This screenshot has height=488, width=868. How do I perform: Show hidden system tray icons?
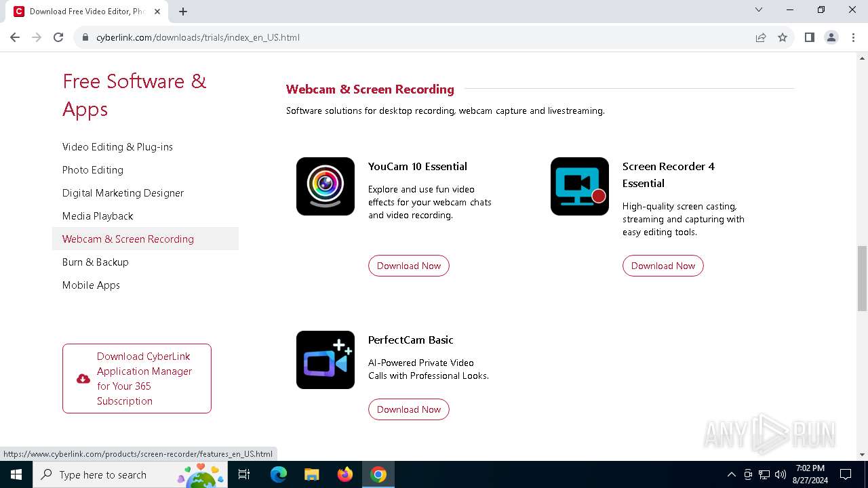[731, 474]
